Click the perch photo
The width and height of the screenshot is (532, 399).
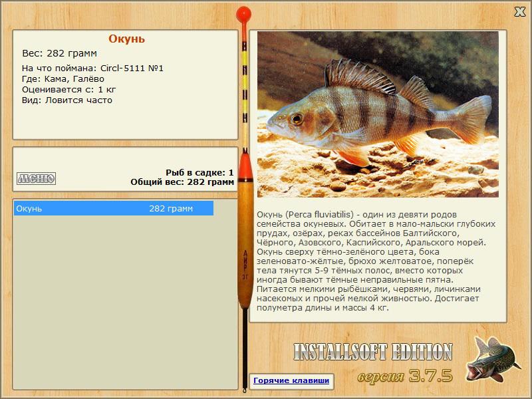[x=378, y=114]
